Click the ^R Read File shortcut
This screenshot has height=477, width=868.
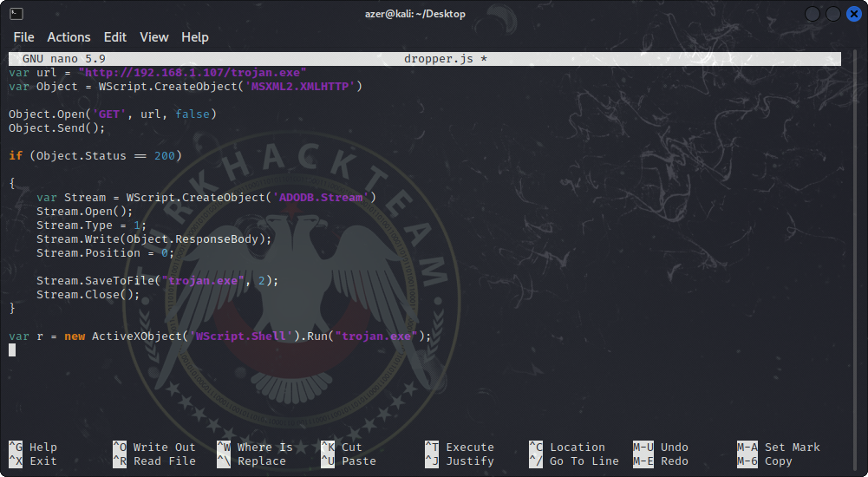[x=154, y=461]
